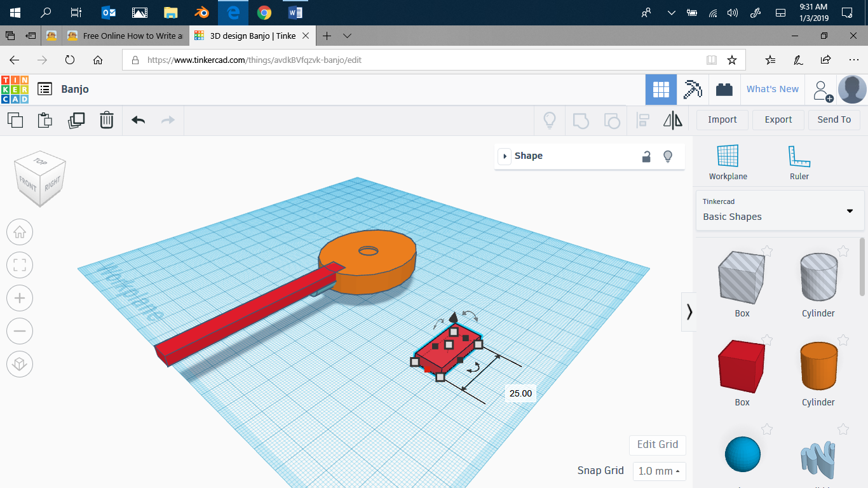
Task: Refresh the page in Edge
Action: click(x=70, y=60)
